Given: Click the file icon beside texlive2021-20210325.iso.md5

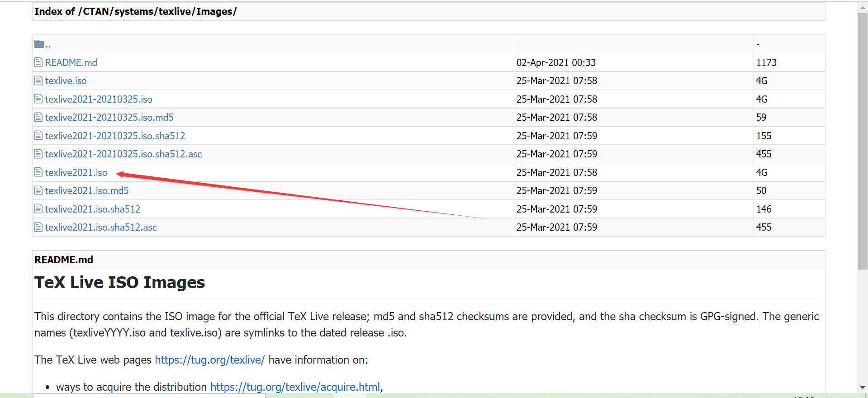Looking at the screenshot, I should tap(38, 117).
